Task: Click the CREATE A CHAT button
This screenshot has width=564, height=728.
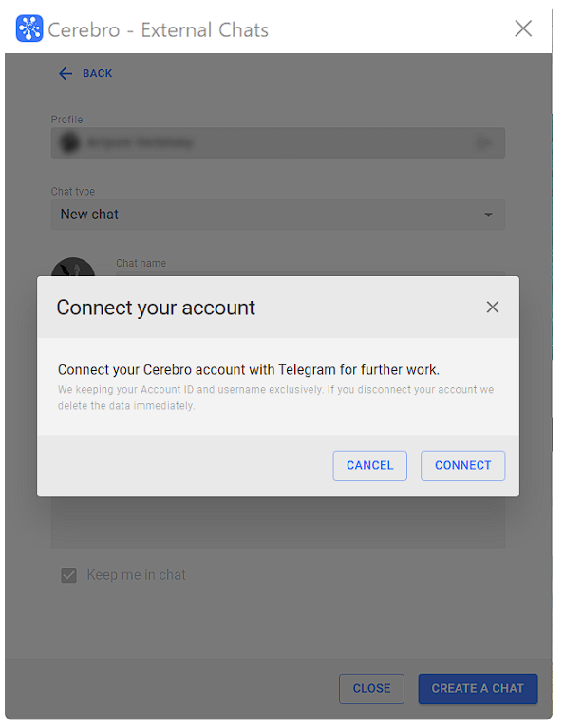Action: click(x=478, y=688)
